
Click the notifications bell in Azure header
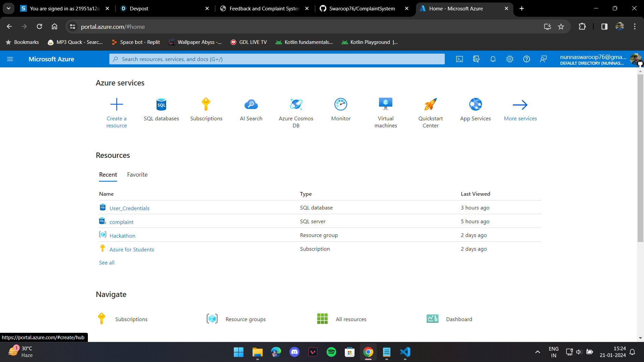click(493, 59)
